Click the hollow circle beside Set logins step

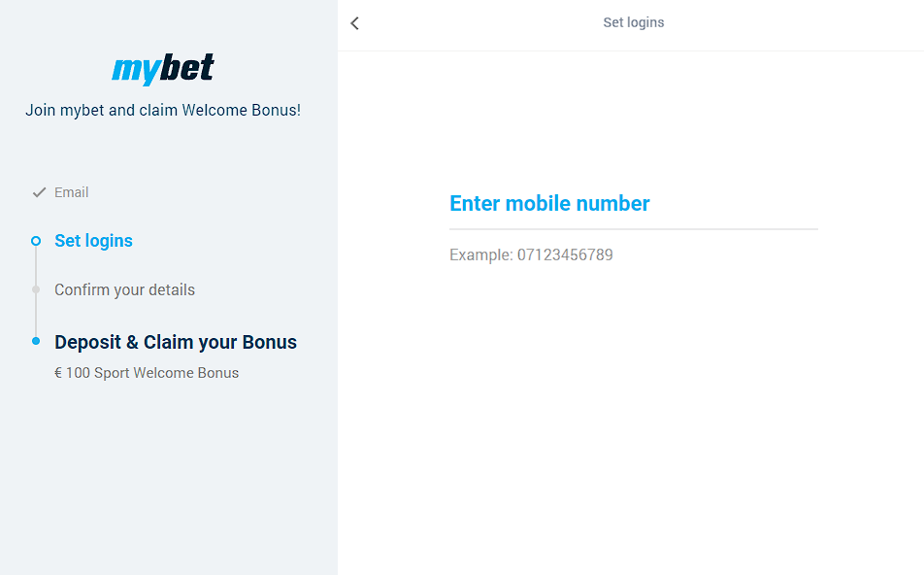(x=36, y=241)
